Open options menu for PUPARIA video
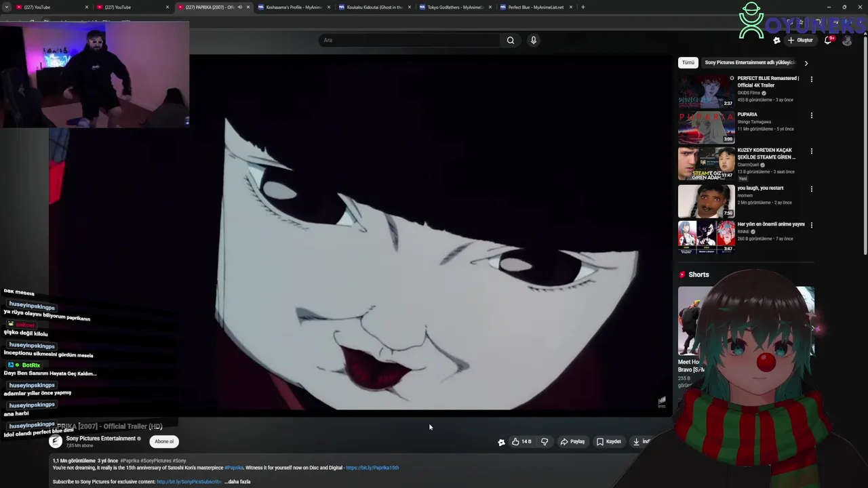868x488 pixels. pos(811,115)
